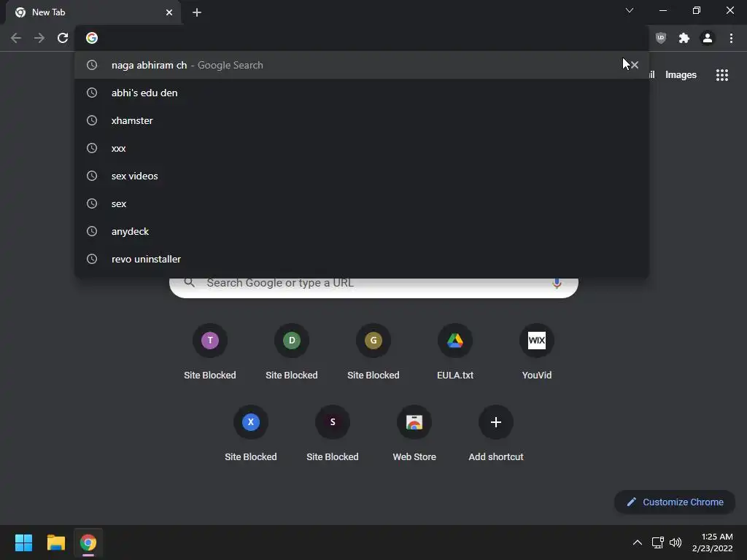Open the tab search chevron
The image size is (747, 560).
[630, 10]
